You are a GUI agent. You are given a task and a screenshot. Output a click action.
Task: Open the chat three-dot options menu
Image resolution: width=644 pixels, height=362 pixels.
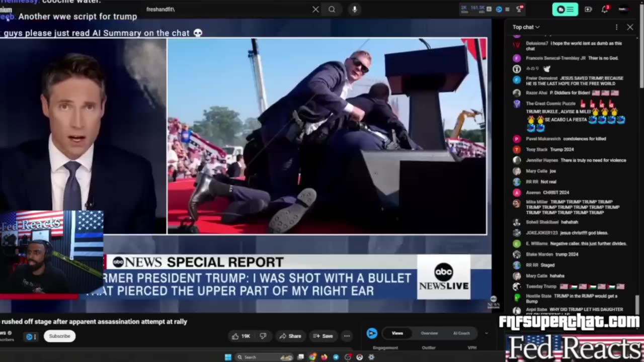coord(616,27)
